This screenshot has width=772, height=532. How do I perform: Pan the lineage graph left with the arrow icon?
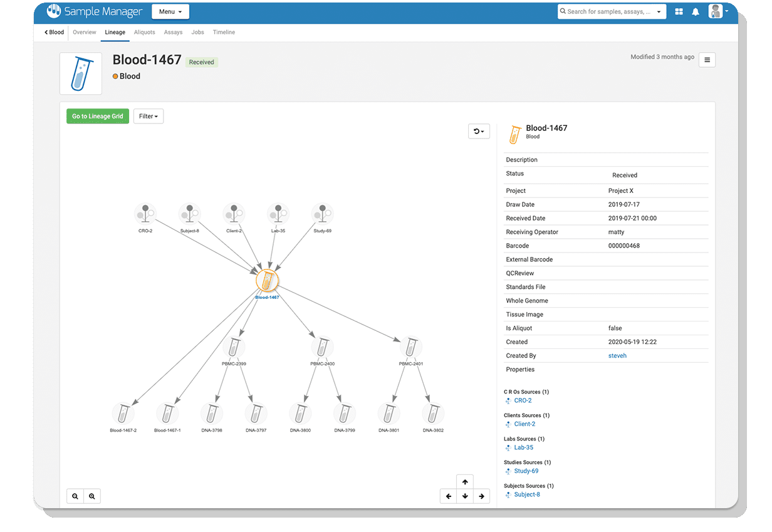tap(448, 496)
